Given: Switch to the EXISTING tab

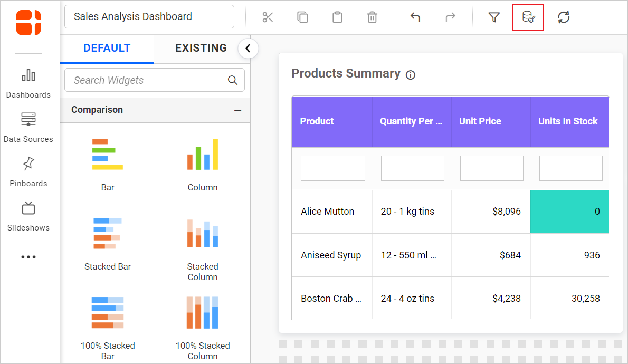Looking at the screenshot, I should [201, 48].
